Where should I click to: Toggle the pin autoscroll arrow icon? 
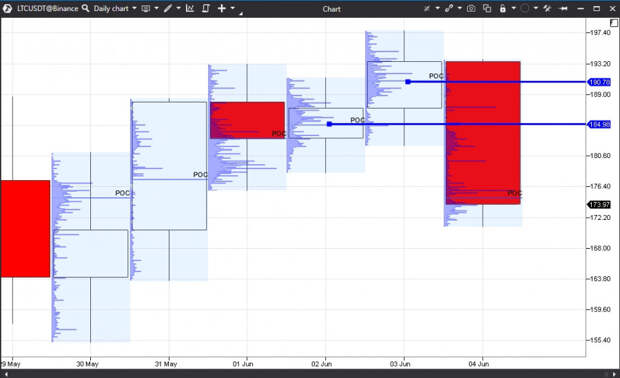564,8
